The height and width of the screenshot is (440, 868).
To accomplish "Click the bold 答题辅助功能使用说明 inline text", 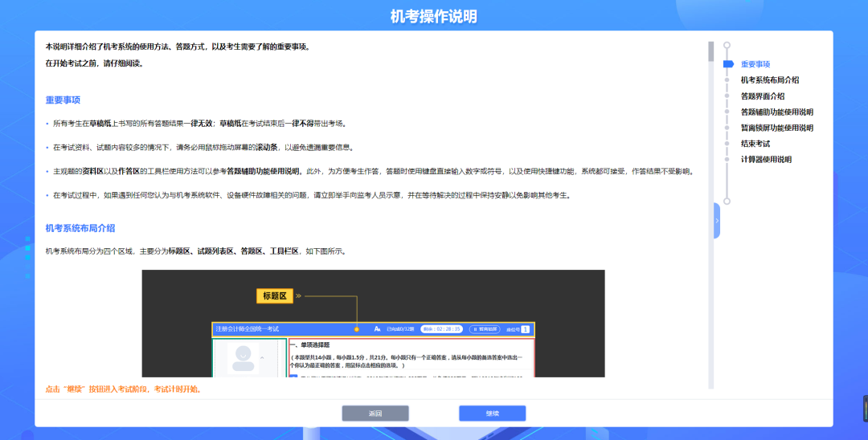I will click(x=264, y=171).
